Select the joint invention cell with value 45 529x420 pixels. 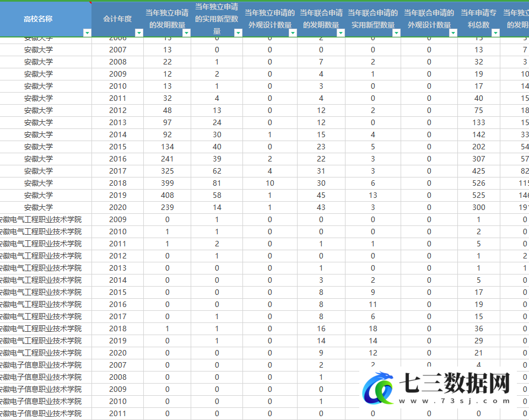tap(321, 195)
